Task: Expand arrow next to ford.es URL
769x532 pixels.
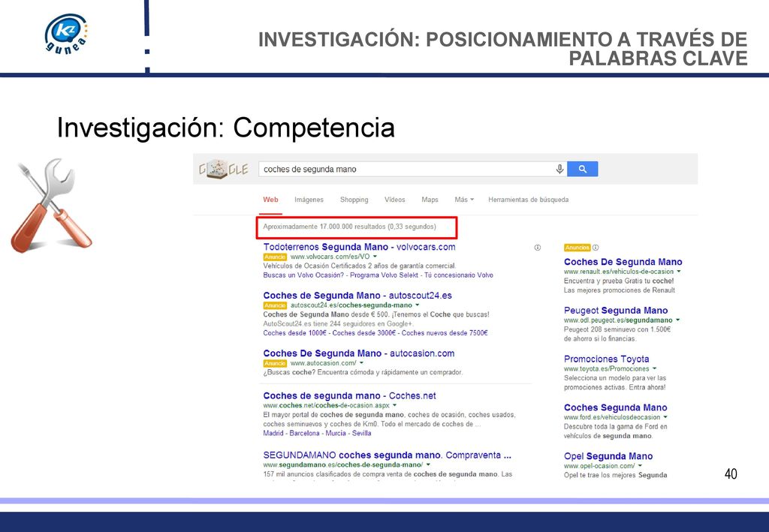Action: point(665,417)
